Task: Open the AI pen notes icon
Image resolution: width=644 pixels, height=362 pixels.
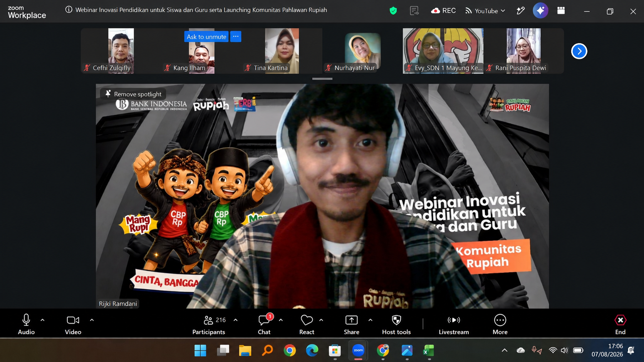Action: [x=520, y=11]
